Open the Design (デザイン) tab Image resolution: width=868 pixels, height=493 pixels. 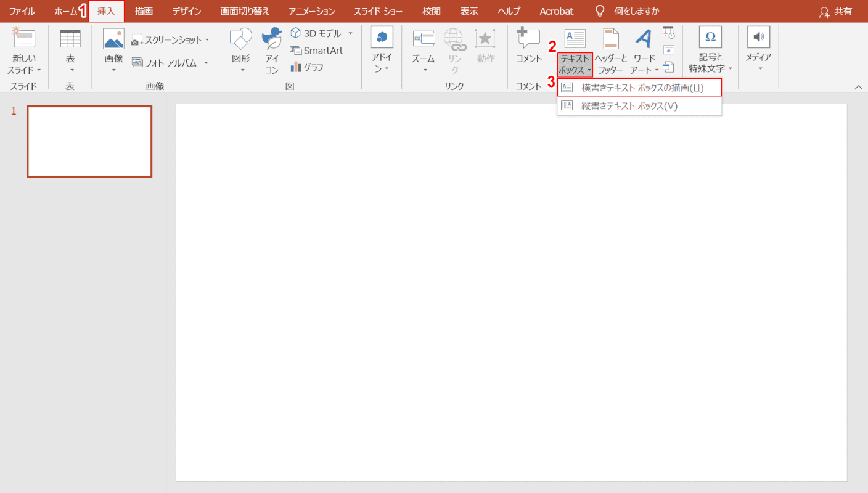pos(187,11)
